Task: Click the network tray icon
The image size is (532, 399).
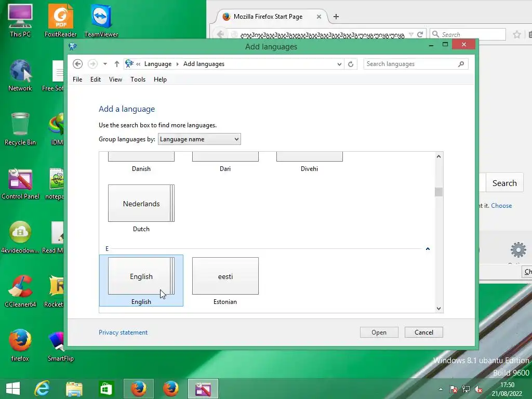Action: click(x=466, y=389)
